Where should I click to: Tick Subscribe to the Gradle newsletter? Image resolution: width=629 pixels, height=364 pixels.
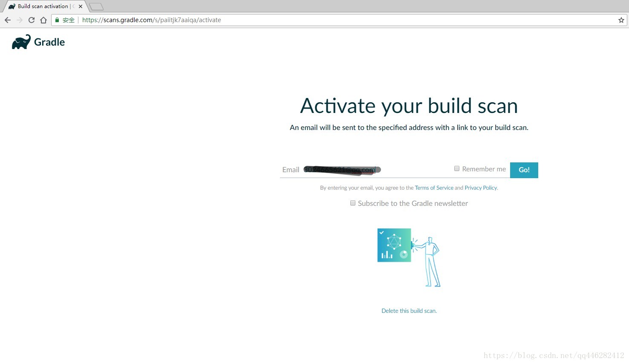click(x=353, y=203)
